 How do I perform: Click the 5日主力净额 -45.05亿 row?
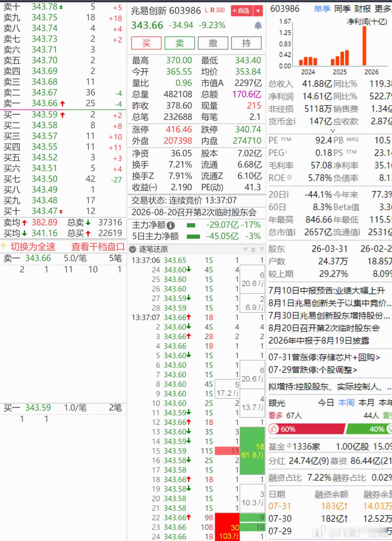point(196,236)
